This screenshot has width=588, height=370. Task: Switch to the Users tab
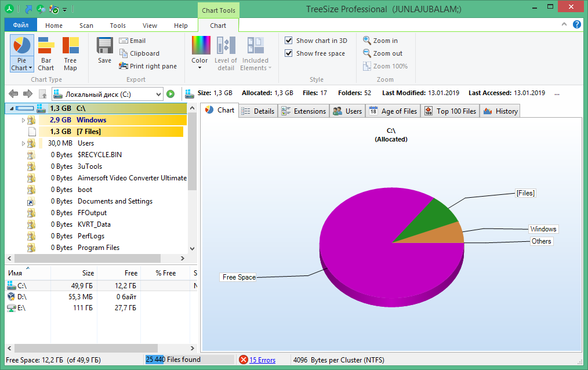click(347, 111)
